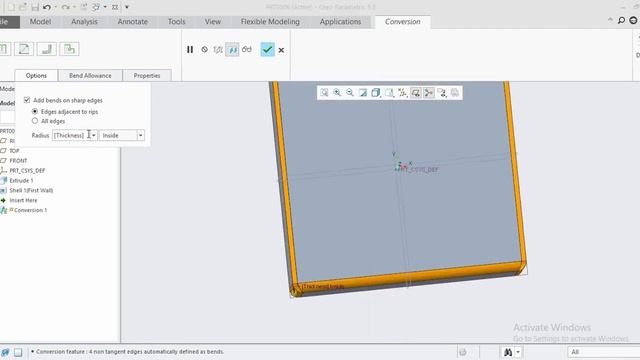Open the All selection filter dropdown
The height and width of the screenshot is (360, 640).
[603, 352]
